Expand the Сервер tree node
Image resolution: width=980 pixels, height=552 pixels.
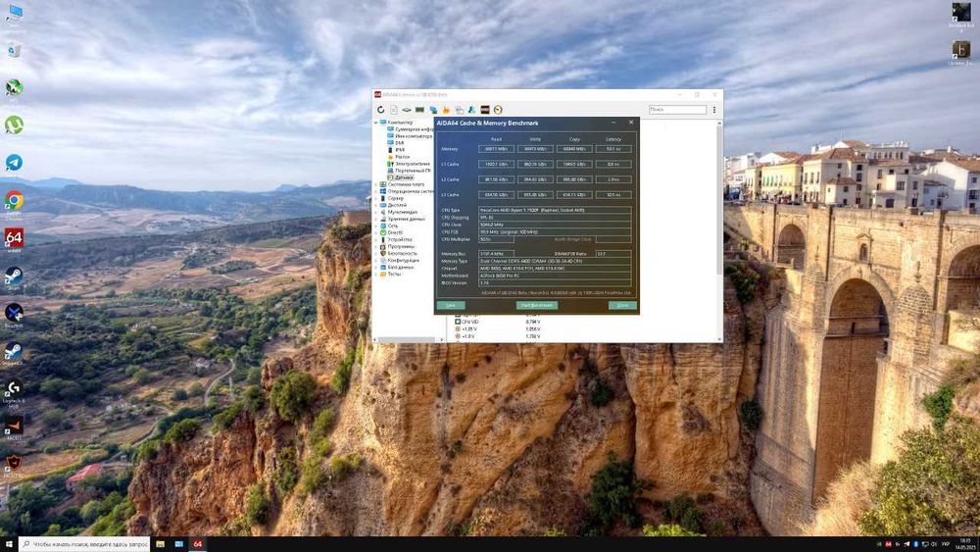(376, 198)
